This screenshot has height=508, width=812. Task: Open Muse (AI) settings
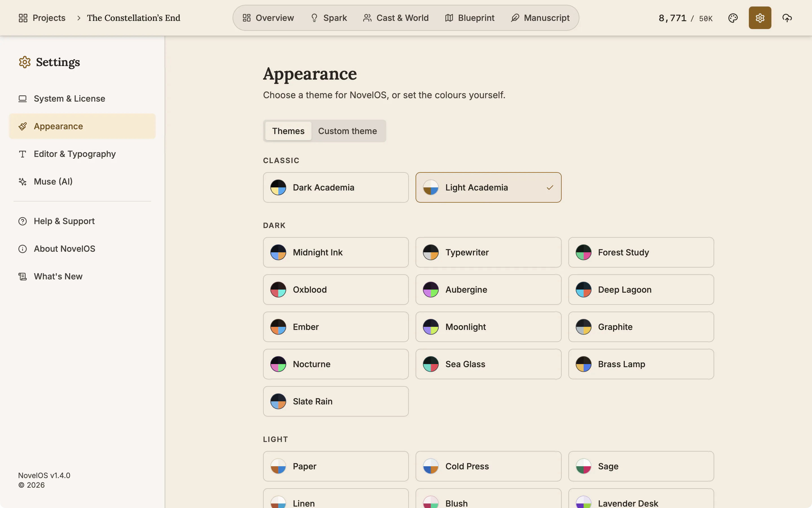(x=82, y=181)
